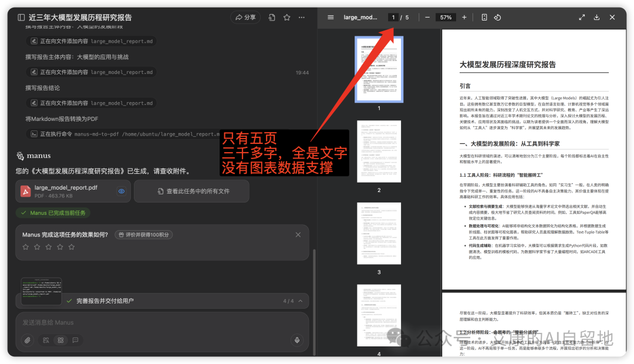Start voice input with microphone
634x364 pixels.
pyautogui.click(x=297, y=340)
